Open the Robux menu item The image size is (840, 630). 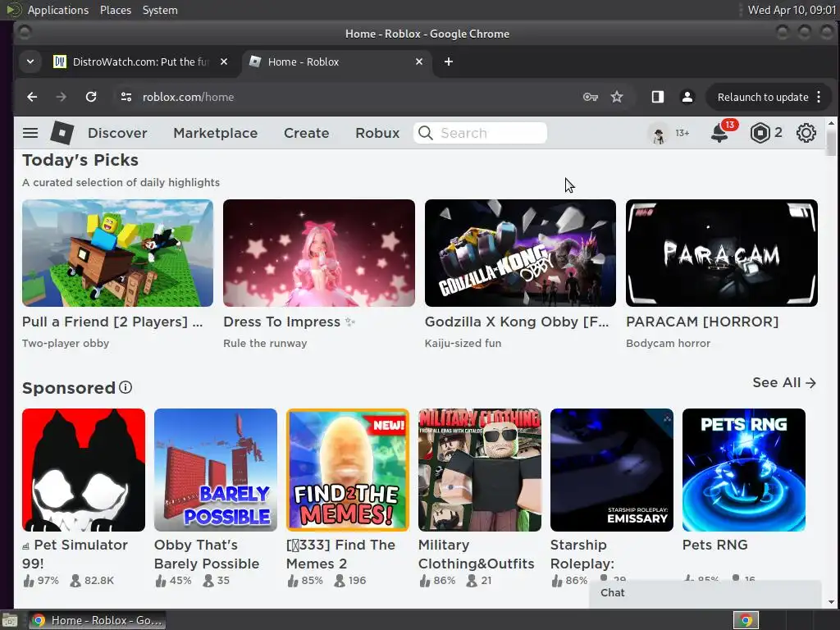click(377, 133)
